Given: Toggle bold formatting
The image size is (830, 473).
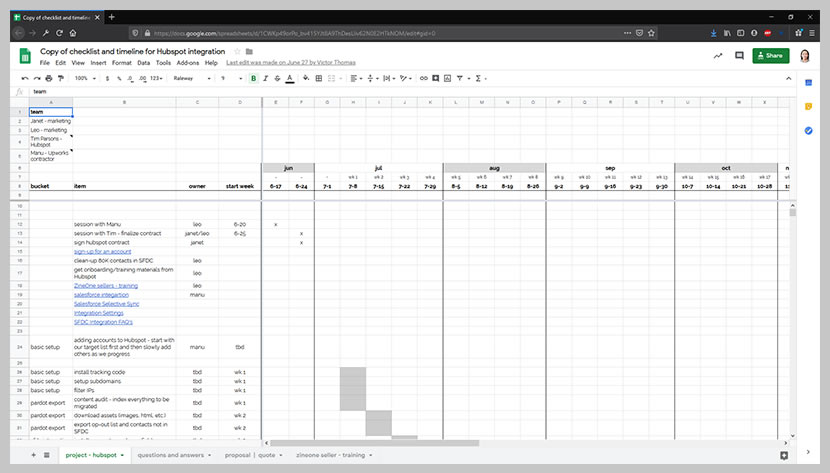Looking at the screenshot, I should [254, 78].
